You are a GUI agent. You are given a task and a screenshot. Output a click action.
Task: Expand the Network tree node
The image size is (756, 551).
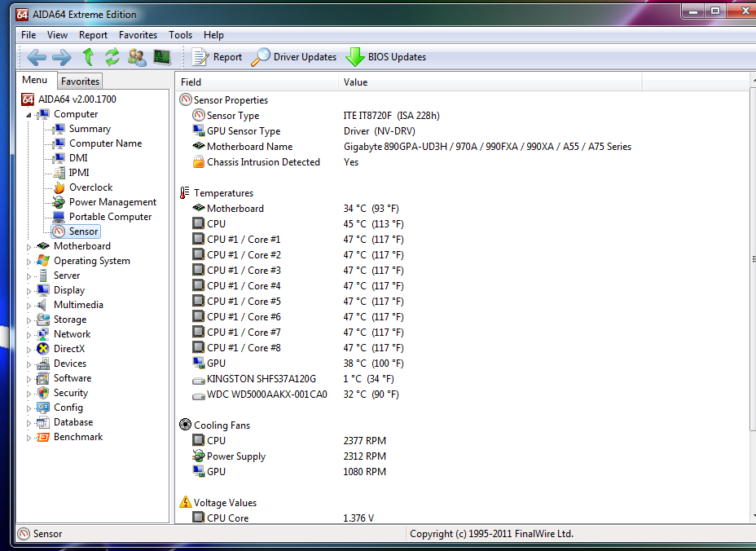[x=29, y=335]
